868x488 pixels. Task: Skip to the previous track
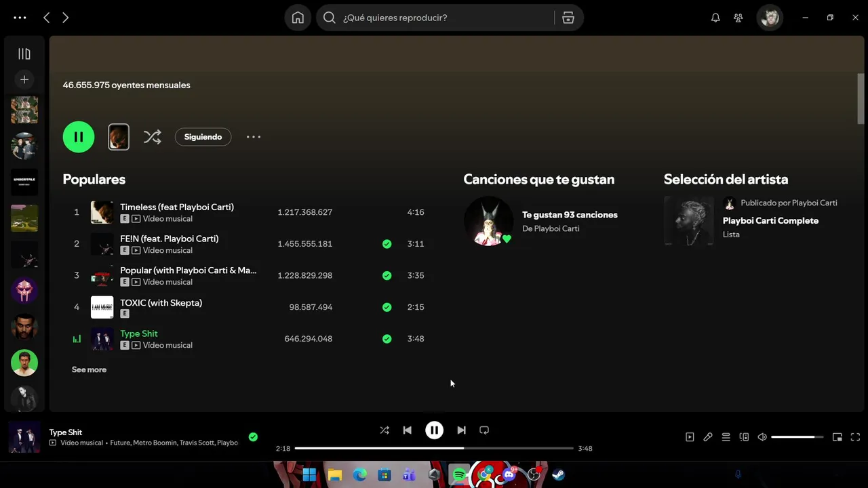[407, 430]
